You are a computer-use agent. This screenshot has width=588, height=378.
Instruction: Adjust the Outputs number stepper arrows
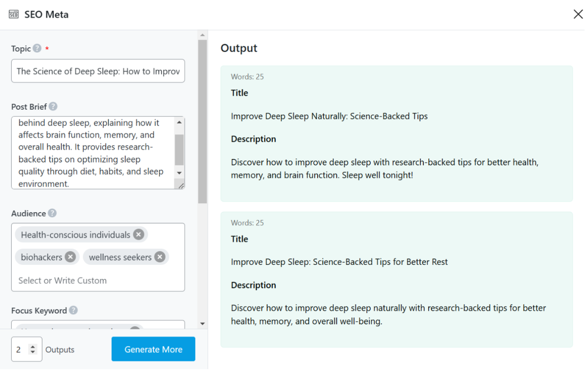(33, 349)
